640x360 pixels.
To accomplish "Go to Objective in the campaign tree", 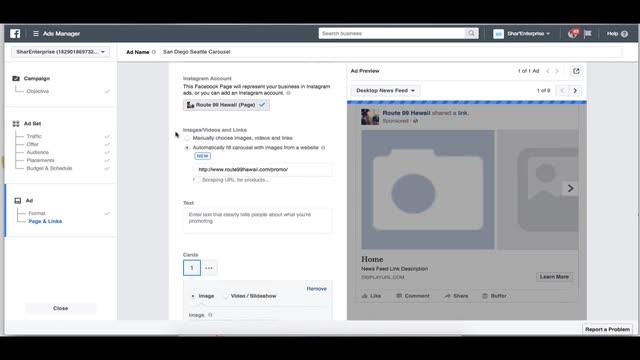I will (x=38, y=91).
